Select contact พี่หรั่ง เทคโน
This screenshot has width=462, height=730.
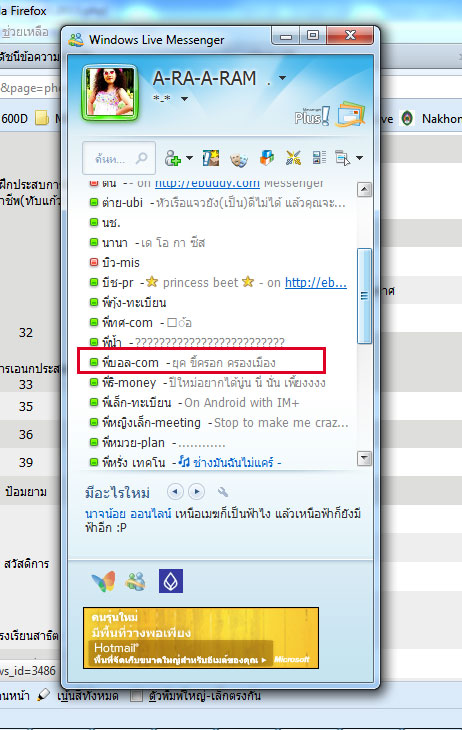pyautogui.click(x=134, y=462)
